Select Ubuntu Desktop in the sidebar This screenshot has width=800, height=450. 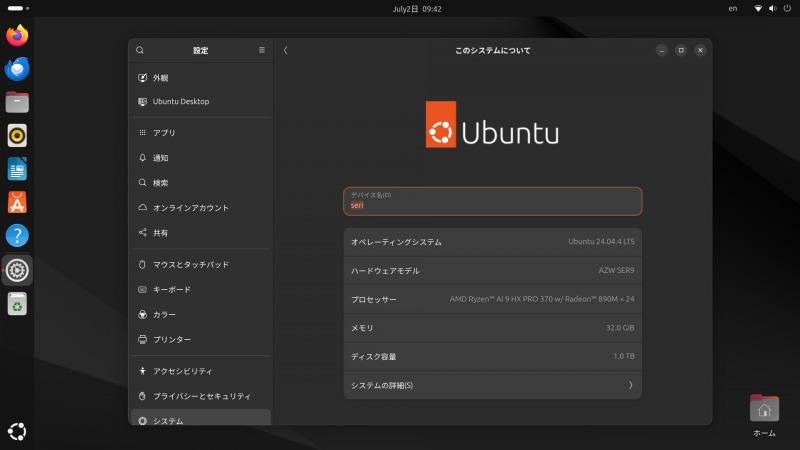pyautogui.click(x=201, y=102)
